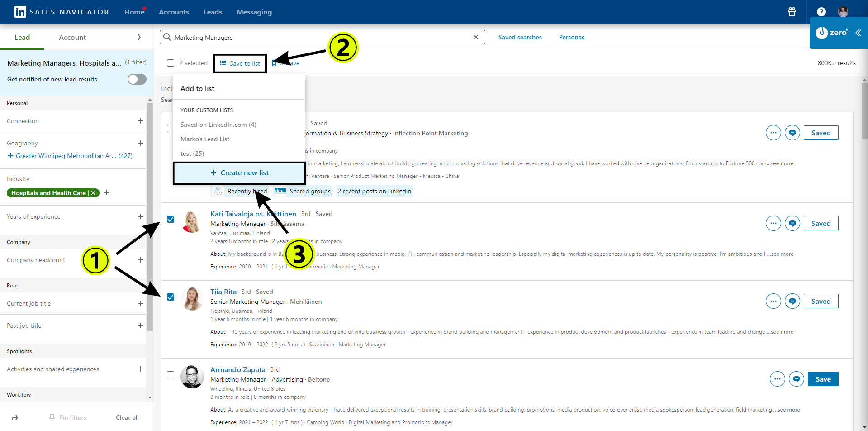Open Tiia Rita's profile name link

(x=223, y=292)
